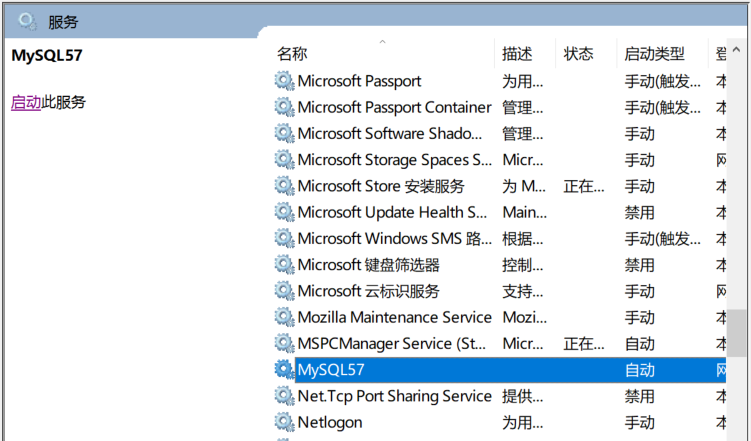Click the 服务 magnifier icon in header
751x441 pixels.
(27, 21)
